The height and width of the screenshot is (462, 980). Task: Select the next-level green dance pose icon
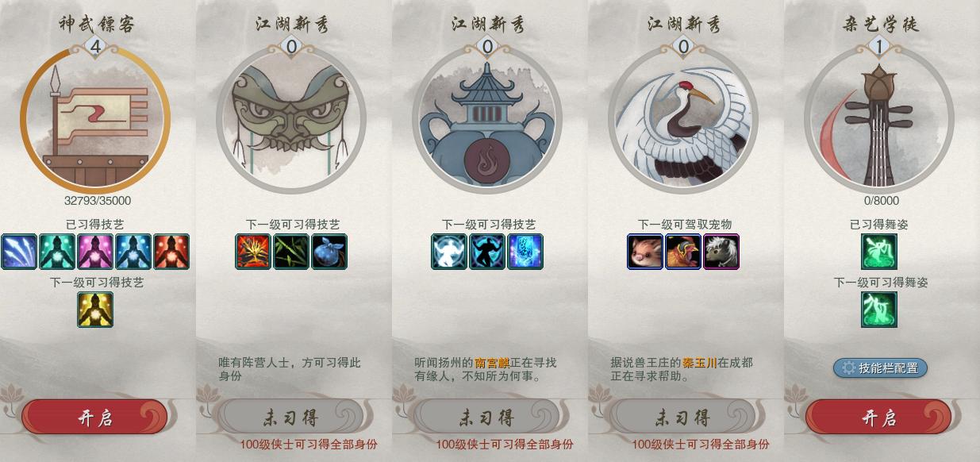(x=879, y=310)
